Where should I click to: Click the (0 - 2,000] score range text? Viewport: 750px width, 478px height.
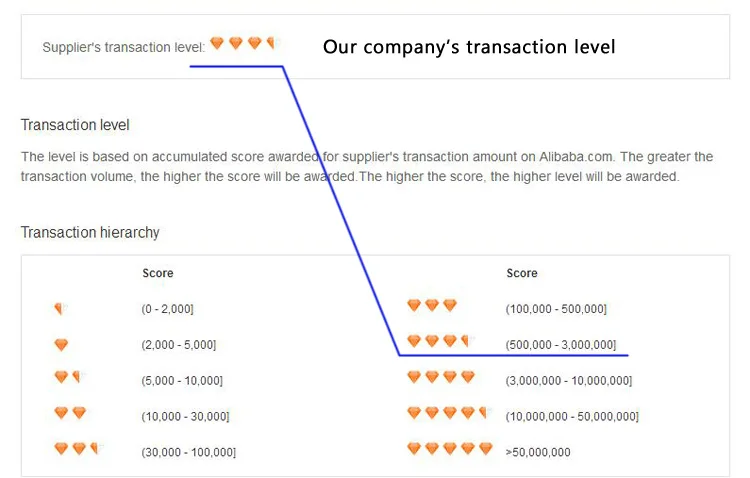(x=167, y=310)
